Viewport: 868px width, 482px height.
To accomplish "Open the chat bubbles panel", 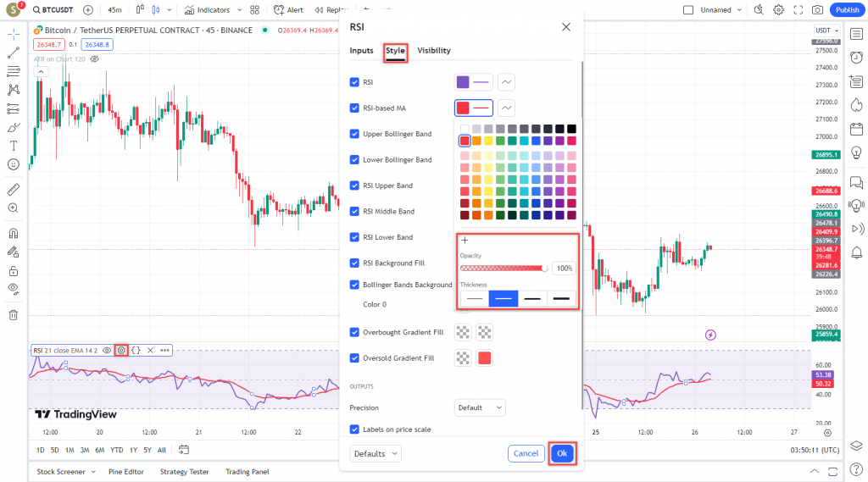I will [856, 182].
